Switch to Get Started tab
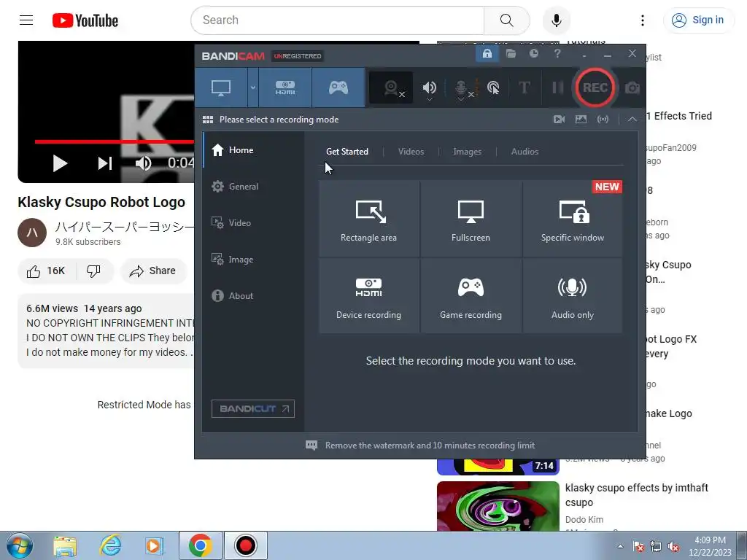Image resolution: width=747 pixels, height=560 pixels. tap(347, 152)
